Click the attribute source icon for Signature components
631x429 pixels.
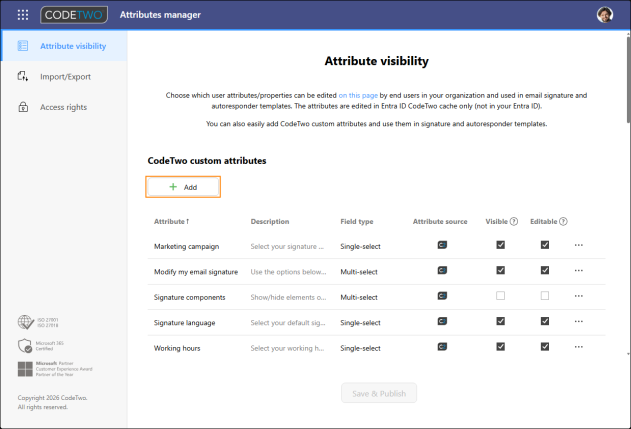(442, 296)
